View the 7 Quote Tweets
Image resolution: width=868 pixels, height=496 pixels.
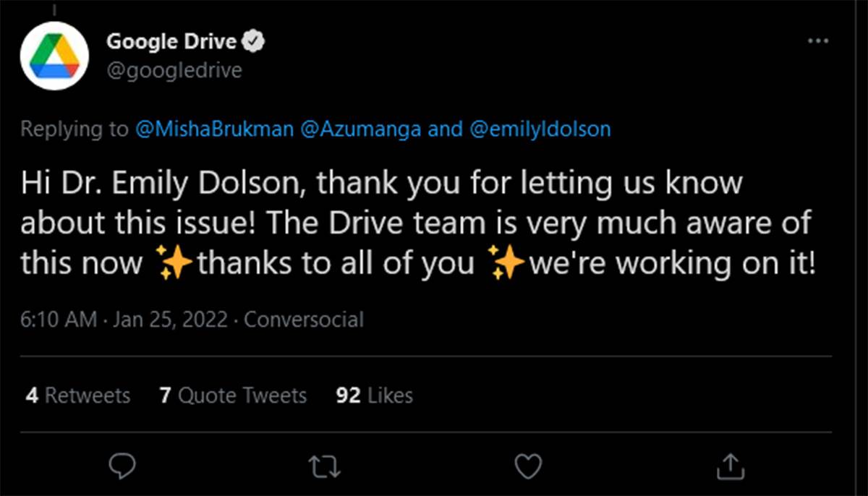pos(232,395)
